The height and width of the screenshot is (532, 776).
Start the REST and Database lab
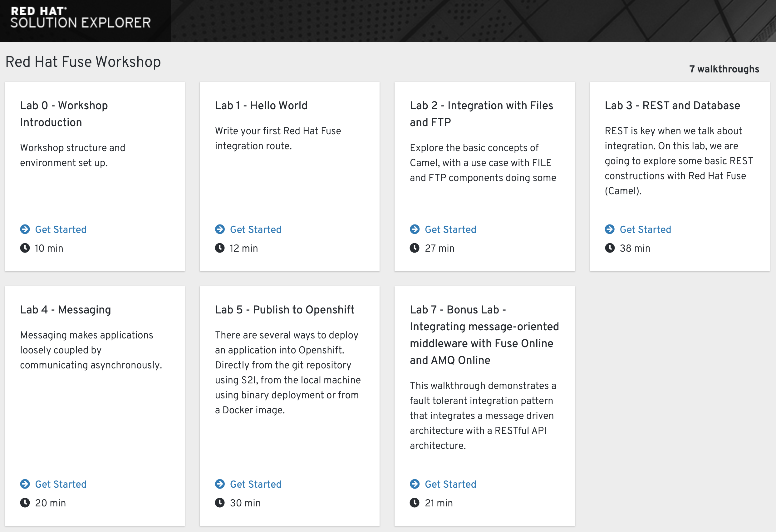(x=645, y=229)
